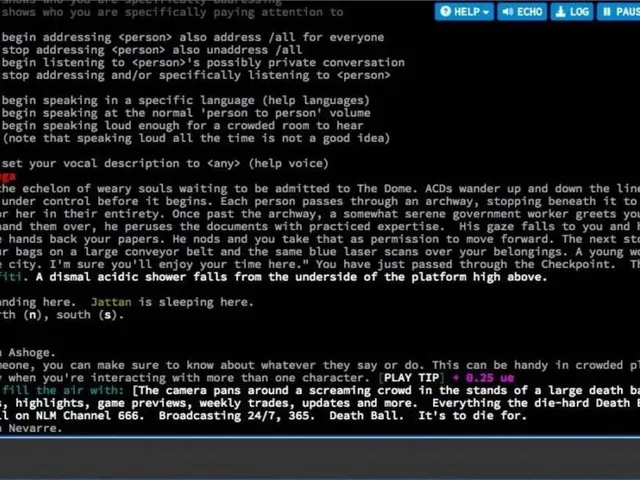Click into the command input area
Image resolution: width=640 pixels, height=480 pixels.
(x=320, y=458)
